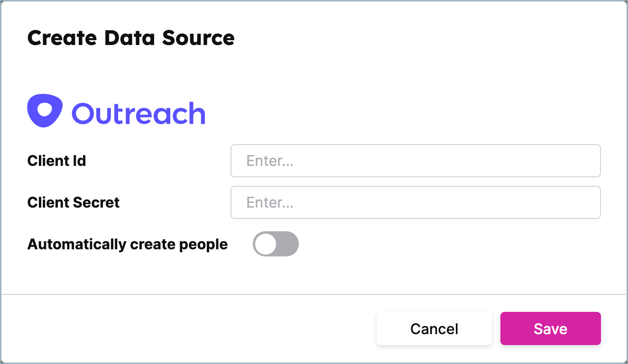This screenshot has height=364, width=628.
Task: Click the "Client Secret" label
Action: (74, 203)
